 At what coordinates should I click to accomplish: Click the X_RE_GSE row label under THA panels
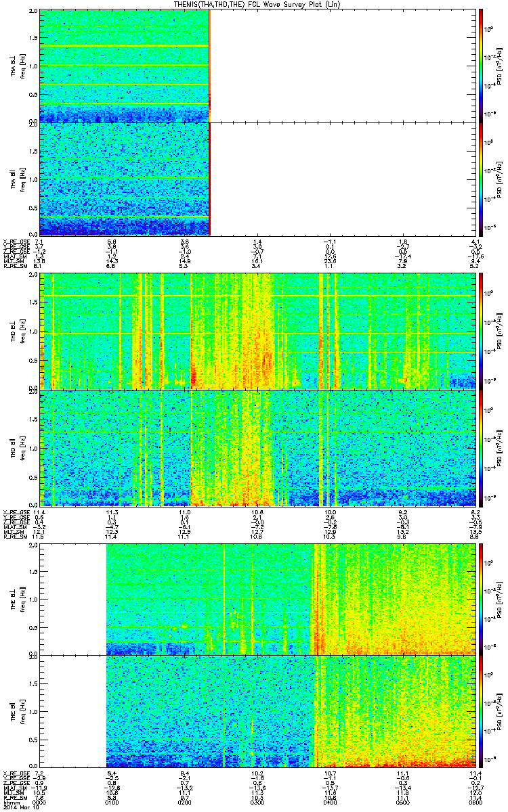point(16,241)
